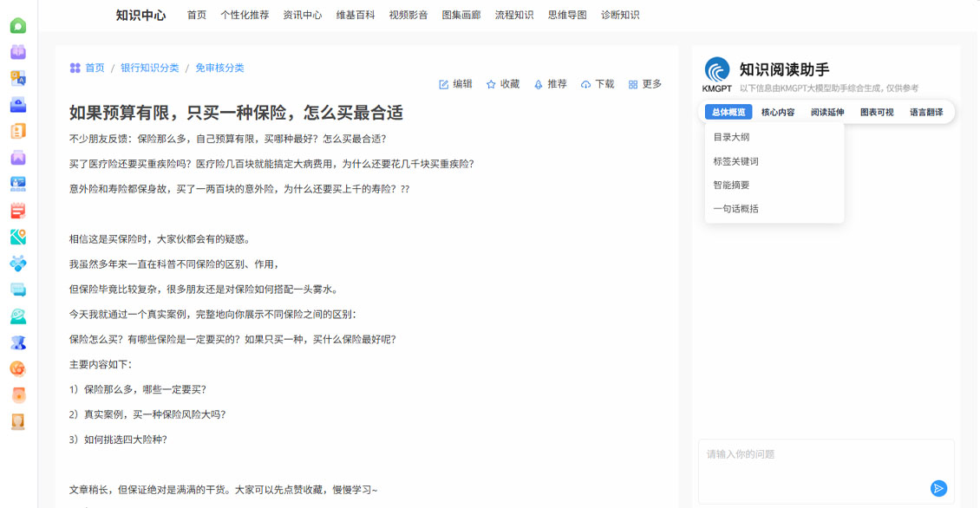Open the green chat bubble sidebar icon
The height and width of the screenshot is (508, 980).
click(18, 26)
